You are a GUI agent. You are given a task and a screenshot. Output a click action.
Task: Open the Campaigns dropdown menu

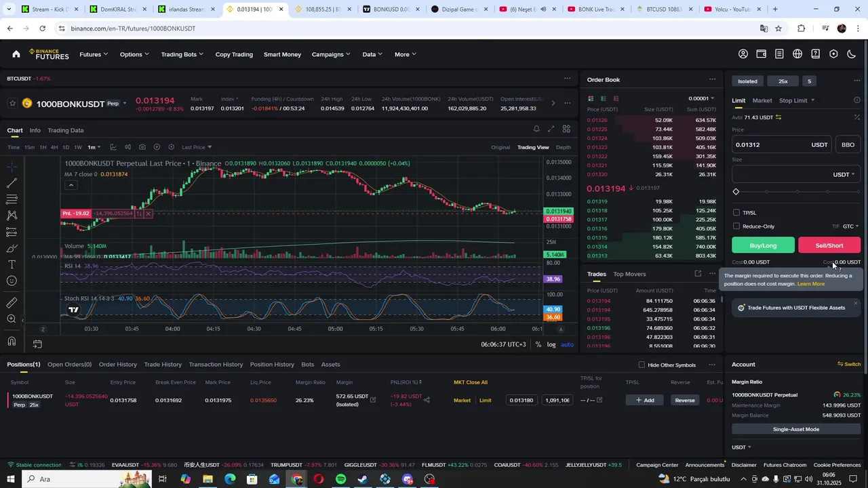coord(331,54)
